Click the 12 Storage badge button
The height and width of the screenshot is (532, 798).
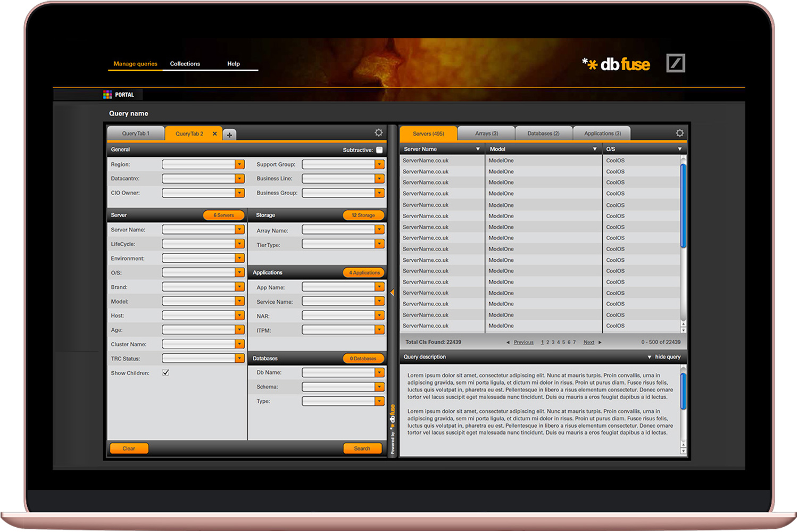click(x=363, y=215)
